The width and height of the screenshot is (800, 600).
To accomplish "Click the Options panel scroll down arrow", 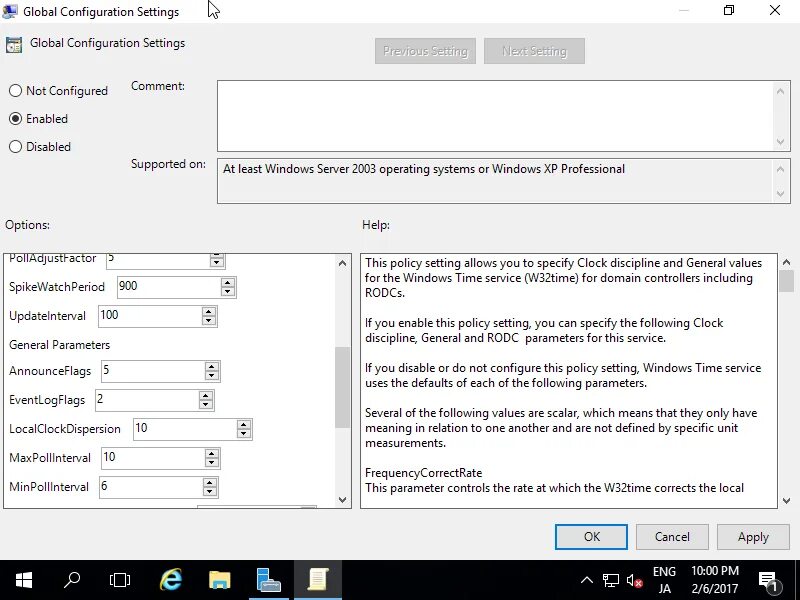I will pyautogui.click(x=342, y=499).
